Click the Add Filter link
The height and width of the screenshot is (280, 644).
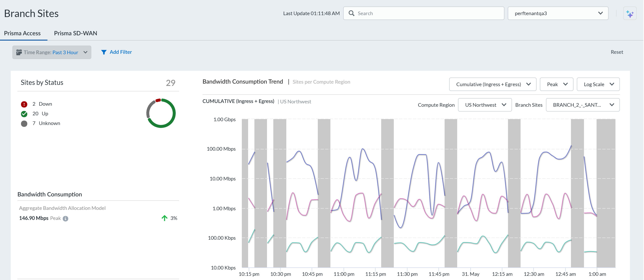[x=120, y=52]
